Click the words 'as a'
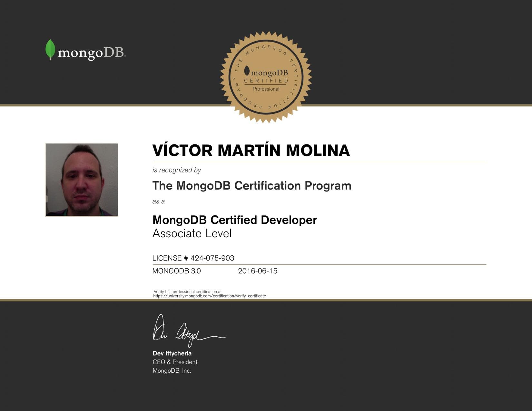 [158, 201]
